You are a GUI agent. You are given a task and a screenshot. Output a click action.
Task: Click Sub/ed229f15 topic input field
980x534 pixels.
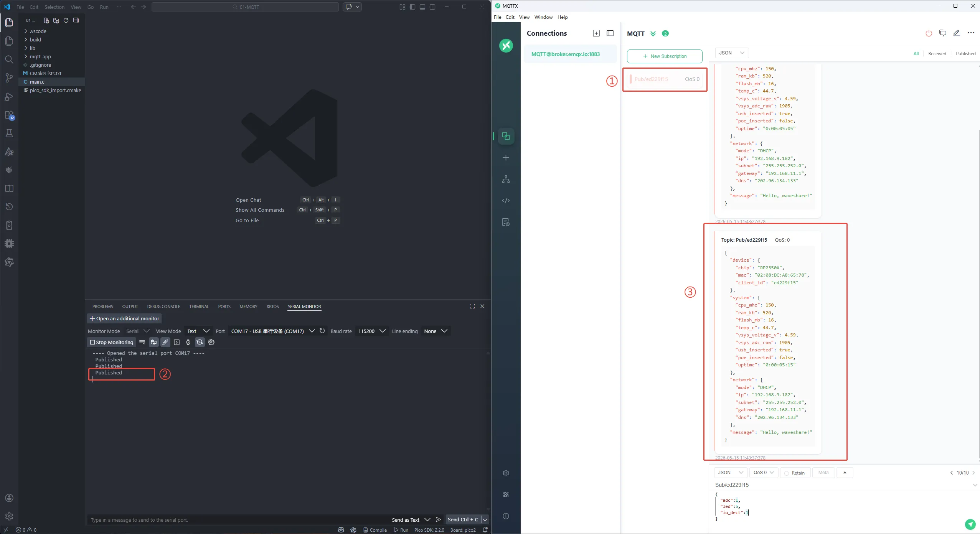point(842,485)
